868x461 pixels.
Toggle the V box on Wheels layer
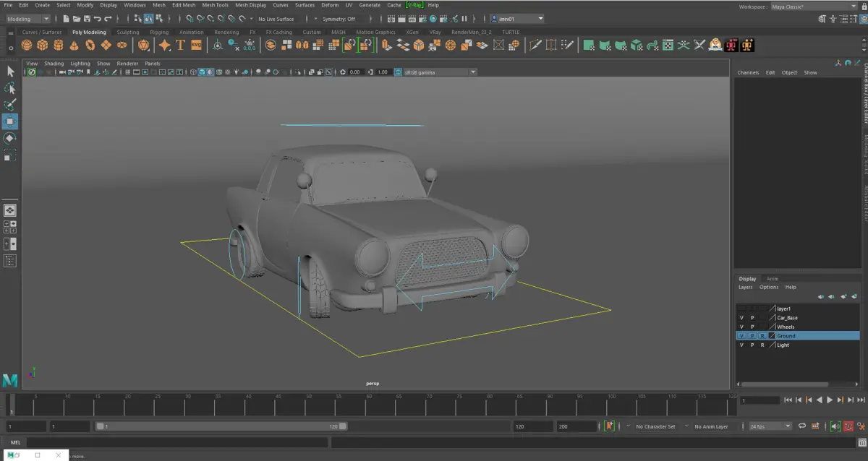(x=741, y=327)
